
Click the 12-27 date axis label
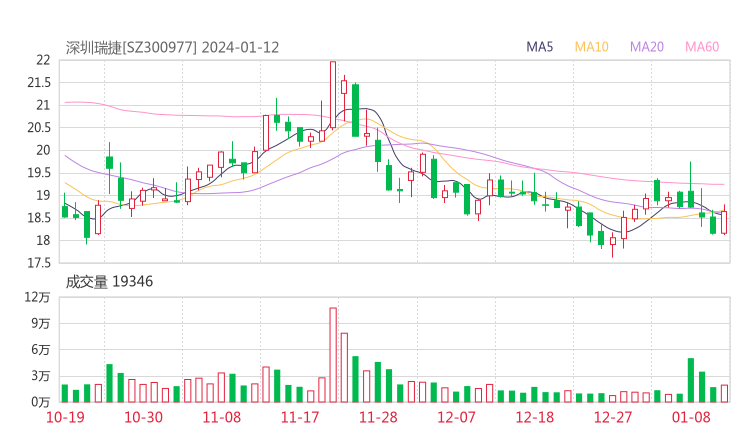tap(613, 417)
